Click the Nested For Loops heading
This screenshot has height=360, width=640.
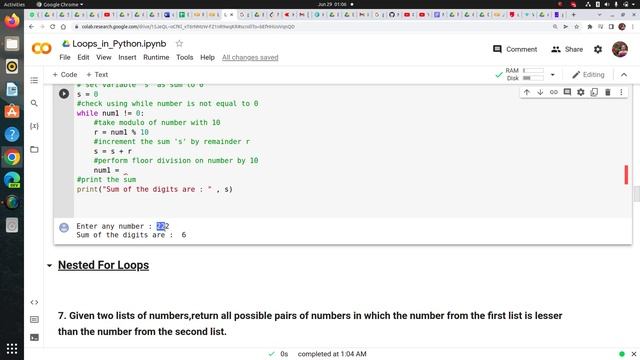103,265
